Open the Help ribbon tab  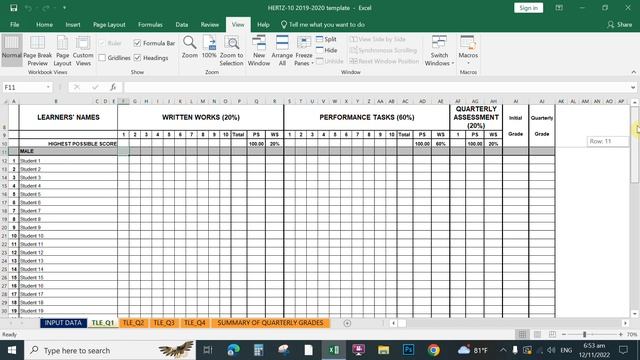(x=263, y=24)
